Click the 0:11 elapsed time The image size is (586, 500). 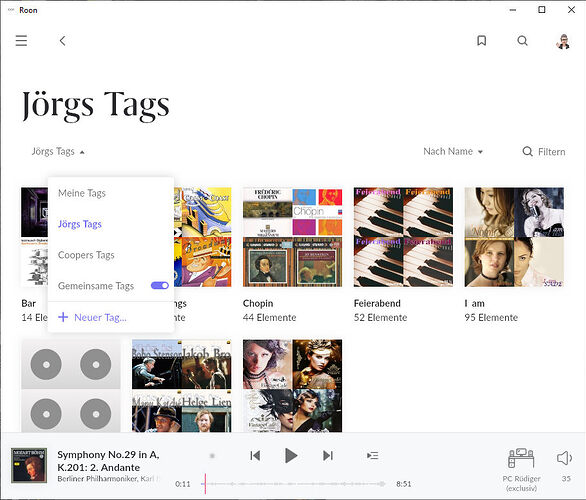pyautogui.click(x=182, y=484)
